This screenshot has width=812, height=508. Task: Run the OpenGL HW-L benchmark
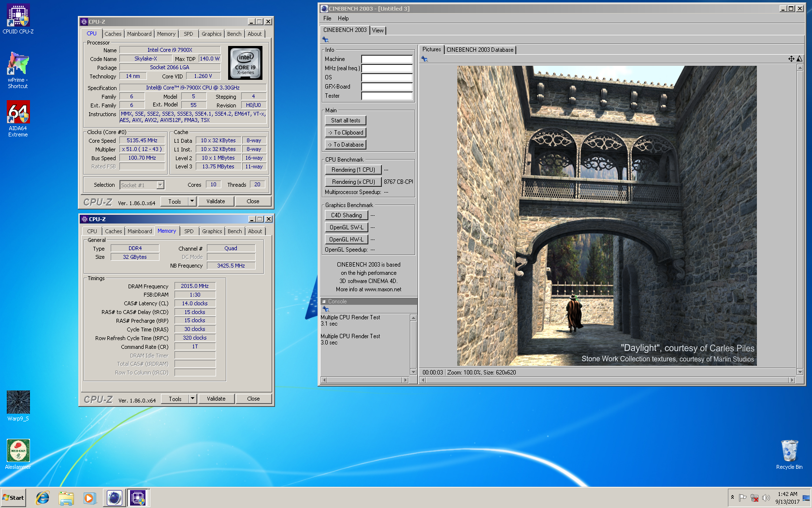coord(347,239)
